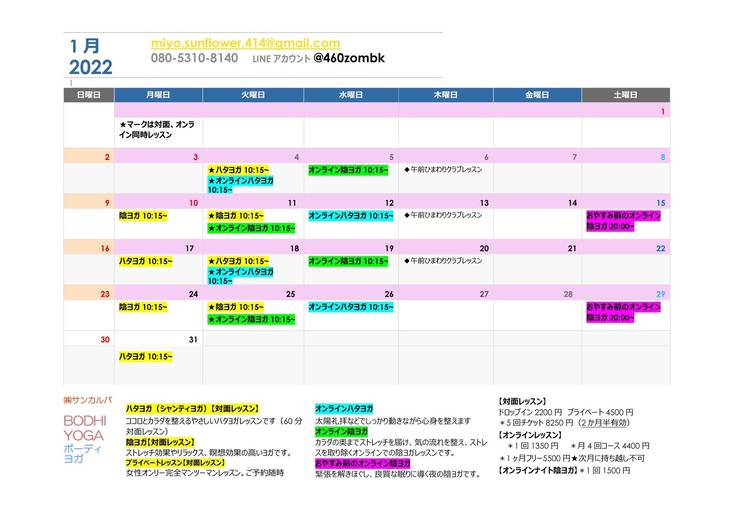Select the ★ハタヨガ 10:15 event on January 4
Image resolution: width=750 pixels, height=530 pixels.
point(236,170)
